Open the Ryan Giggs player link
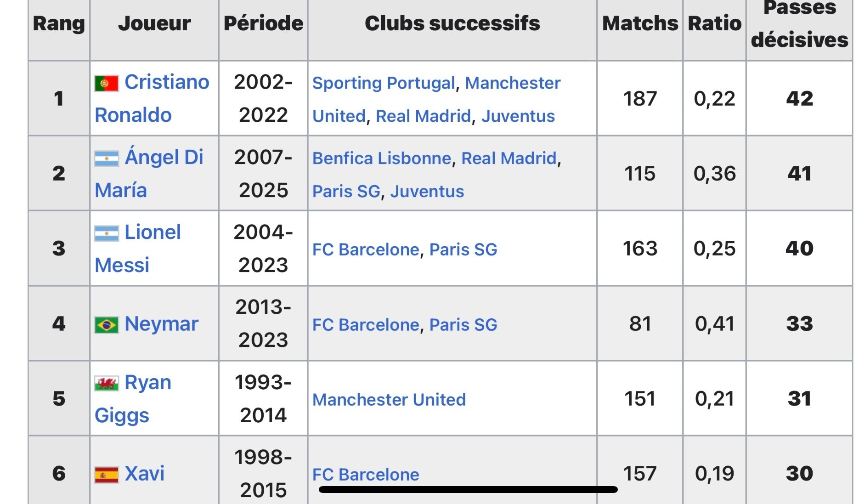 (148, 383)
